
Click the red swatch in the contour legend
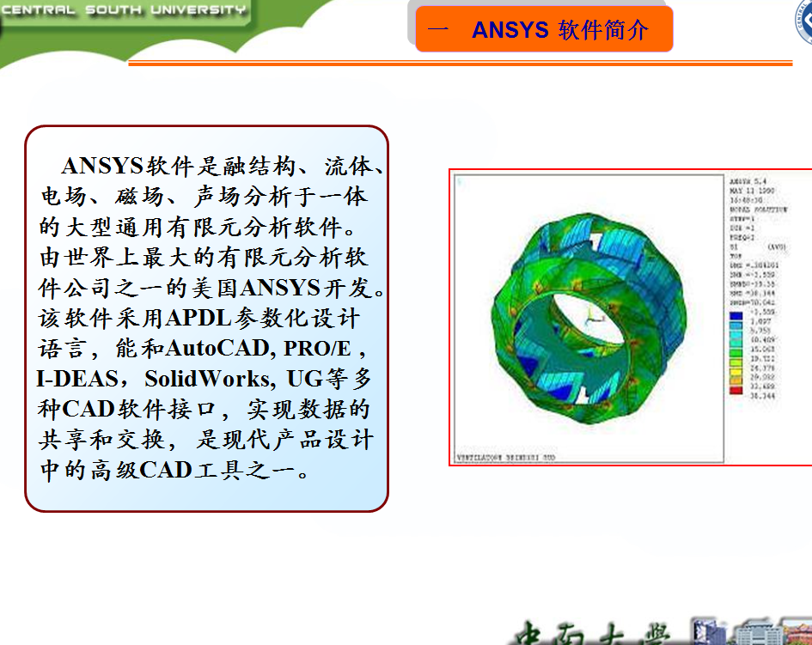tap(736, 390)
